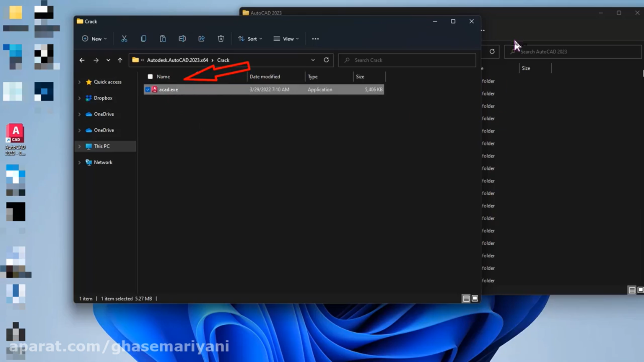Click the Rename icon in toolbar
The height and width of the screenshot is (362, 644).
[x=182, y=39]
